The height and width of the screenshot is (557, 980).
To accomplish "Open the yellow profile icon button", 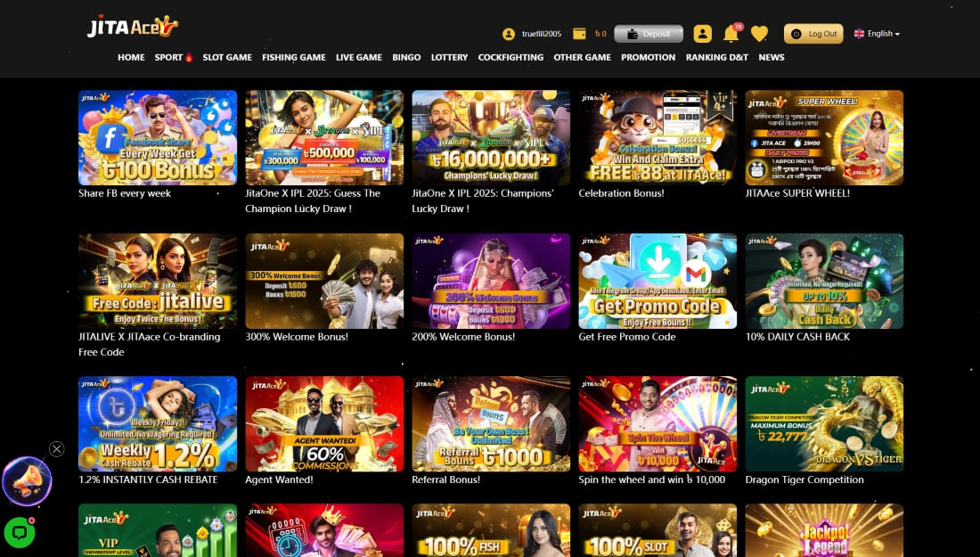I will point(703,34).
